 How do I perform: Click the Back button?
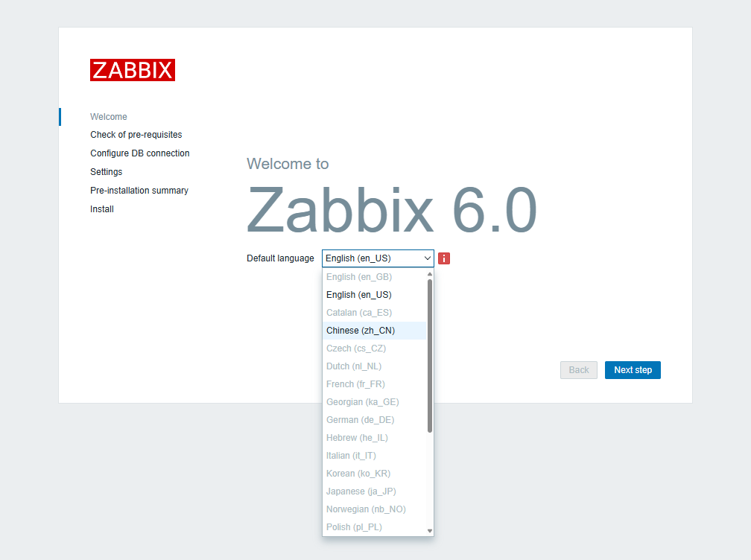pyautogui.click(x=578, y=369)
